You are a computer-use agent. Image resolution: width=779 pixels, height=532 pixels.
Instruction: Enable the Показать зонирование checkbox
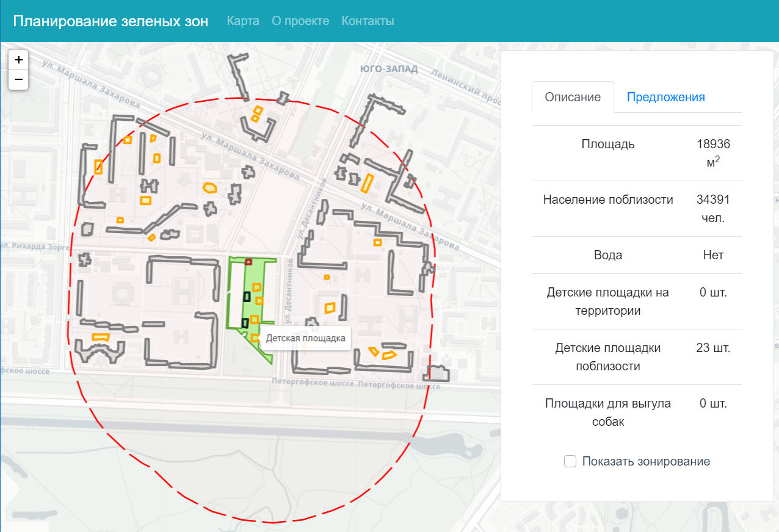[x=570, y=461]
